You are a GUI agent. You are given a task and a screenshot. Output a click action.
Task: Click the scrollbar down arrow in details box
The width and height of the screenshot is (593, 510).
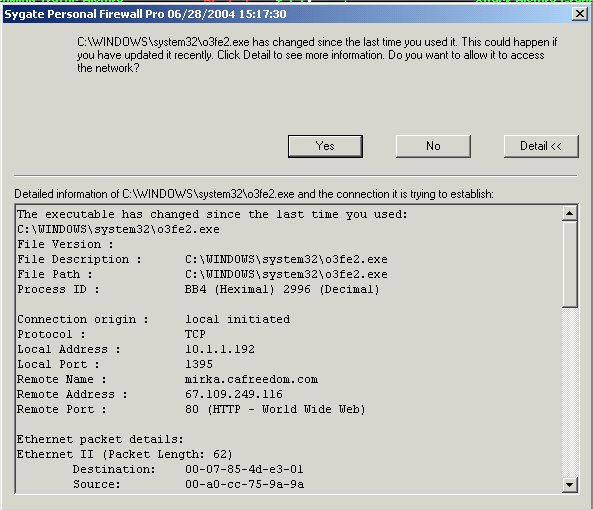click(x=569, y=484)
